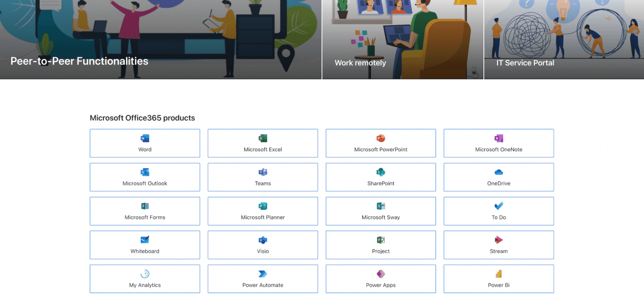The width and height of the screenshot is (644, 297).
Task: Click the Stream app icon
Action: coord(499,240)
